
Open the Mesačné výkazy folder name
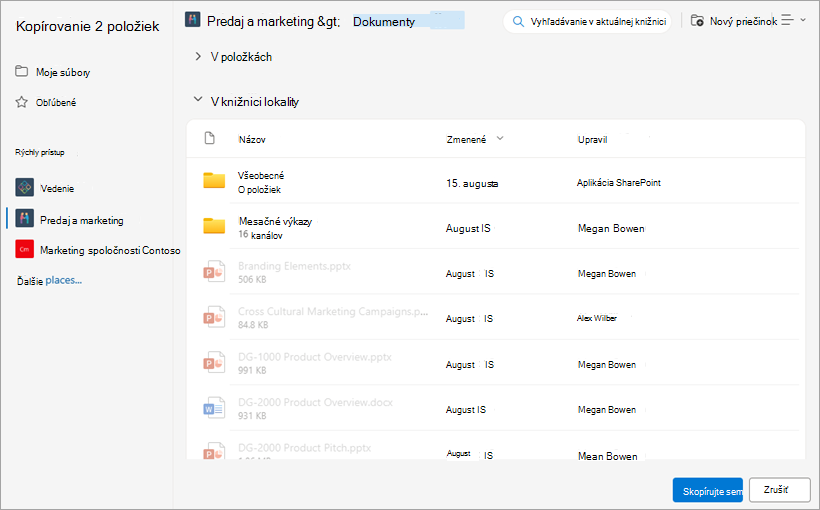click(275, 221)
